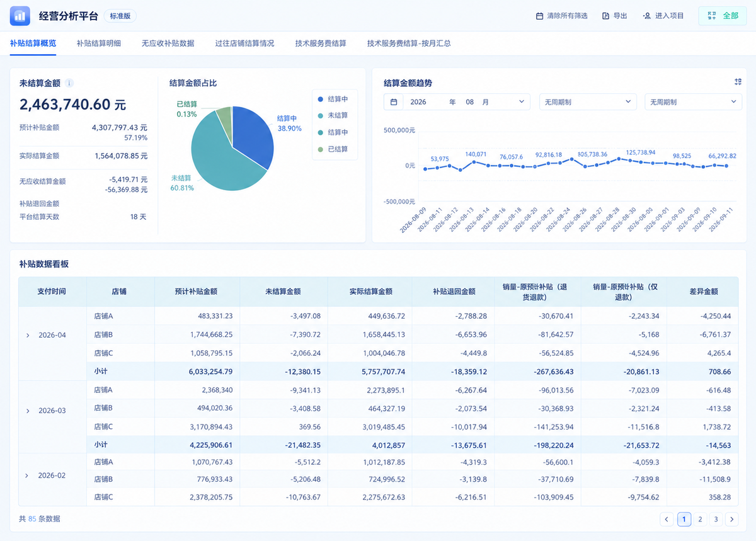This screenshot has width=756, height=541.
Task: Open the 技术服务费结算-按月汇总 tab
Action: 409,43
